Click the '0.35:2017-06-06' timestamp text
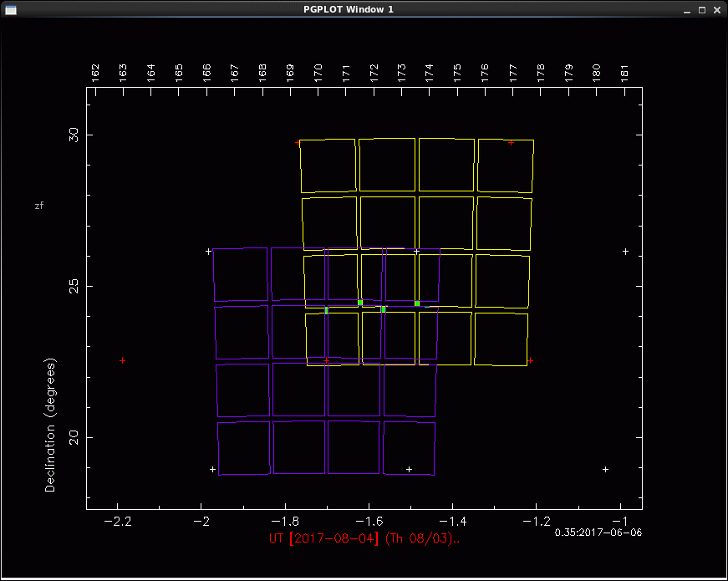Image resolution: width=728 pixels, height=581 pixels. coord(598,533)
